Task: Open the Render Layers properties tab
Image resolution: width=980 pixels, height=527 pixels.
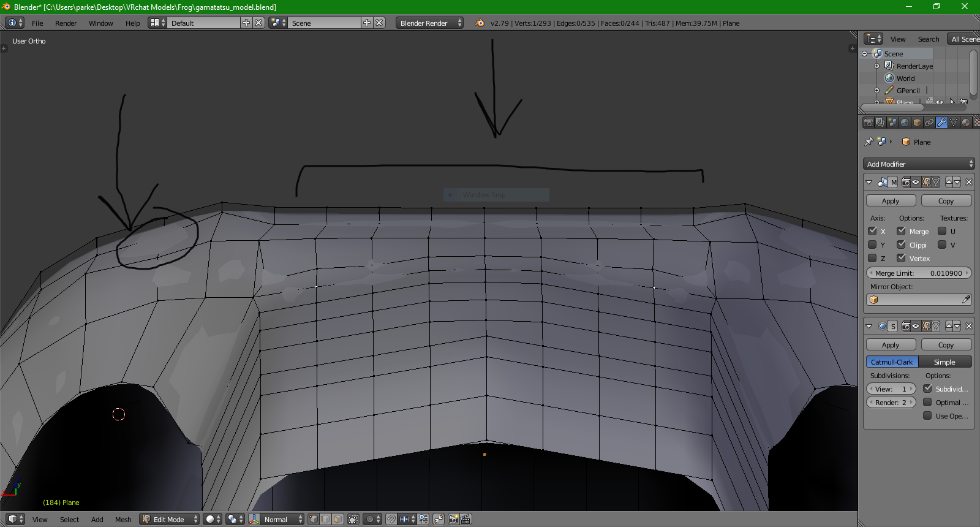Action: 880,123
